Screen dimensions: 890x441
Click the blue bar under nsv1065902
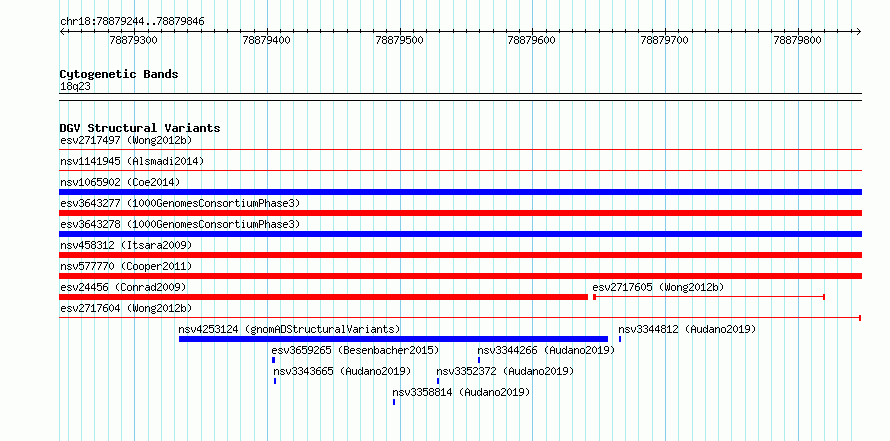click(461, 192)
